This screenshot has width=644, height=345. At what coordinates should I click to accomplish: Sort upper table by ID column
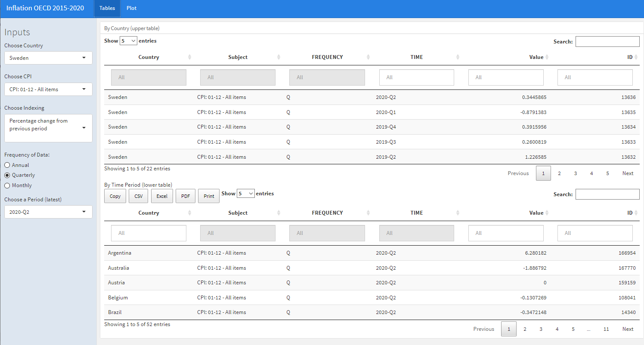[629, 57]
